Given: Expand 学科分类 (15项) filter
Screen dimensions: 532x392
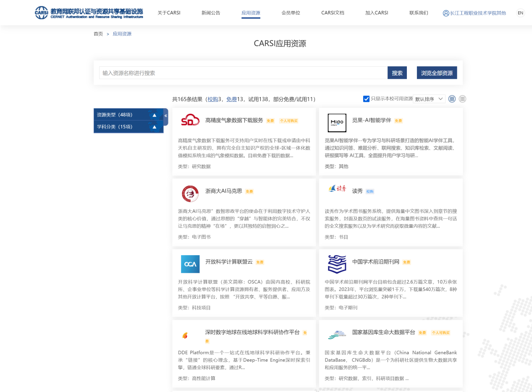Looking at the screenshot, I should click(128, 127).
